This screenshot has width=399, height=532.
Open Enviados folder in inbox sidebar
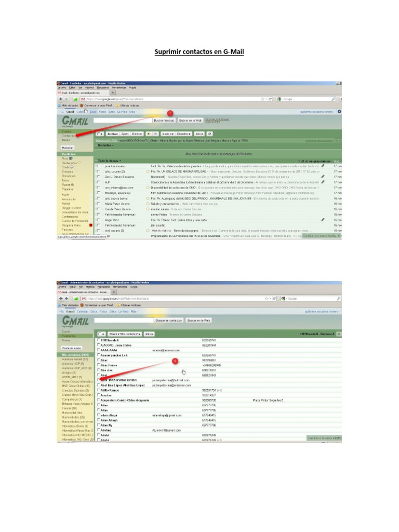click(x=67, y=171)
